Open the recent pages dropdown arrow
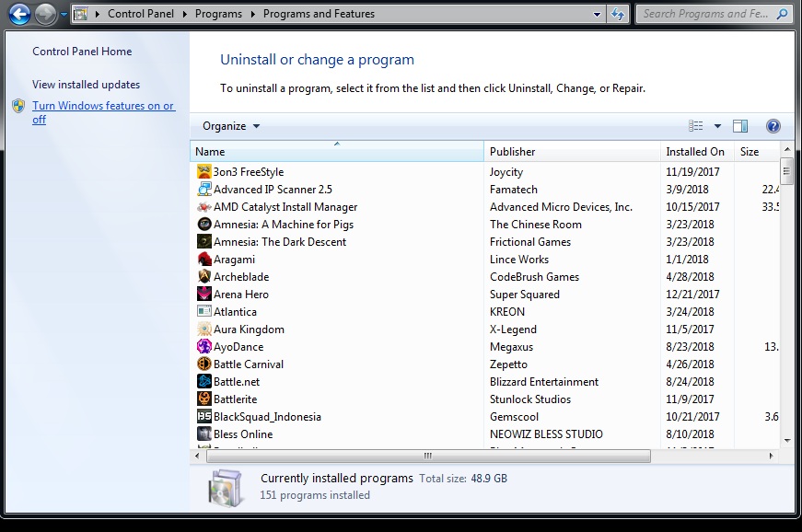Image resolution: width=802 pixels, height=532 pixels. (64, 15)
